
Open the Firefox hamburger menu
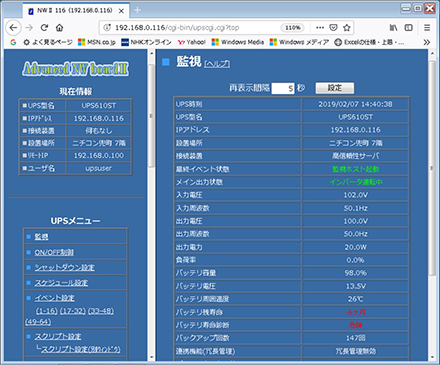pos(427,28)
